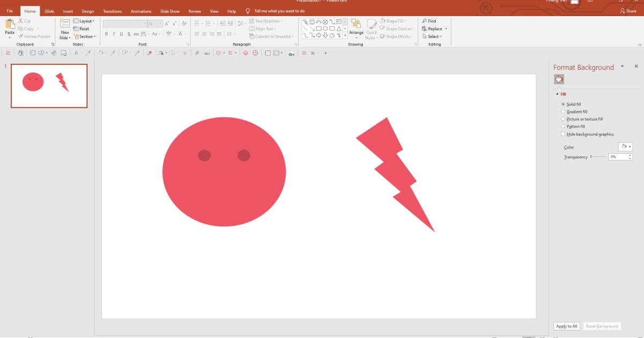Select slide 1 thumbnail in the panel
This screenshot has width=644, height=338.
pyautogui.click(x=49, y=86)
